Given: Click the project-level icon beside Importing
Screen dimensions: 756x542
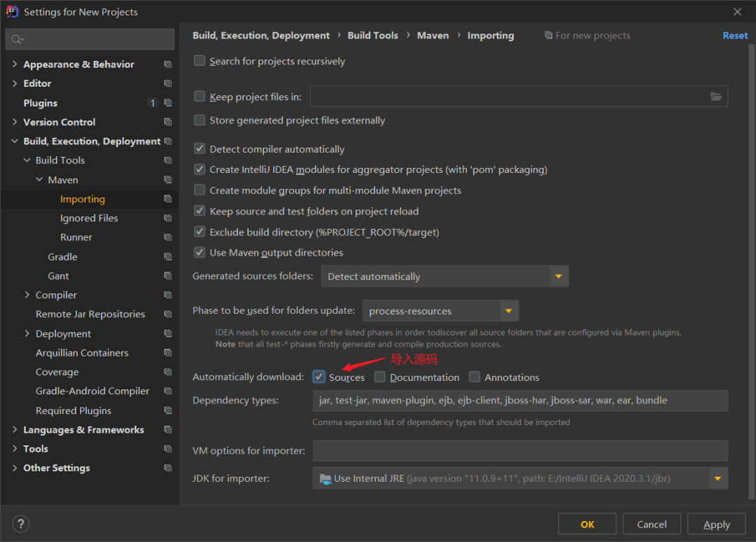Looking at the screenshot, I should point(168,199).
